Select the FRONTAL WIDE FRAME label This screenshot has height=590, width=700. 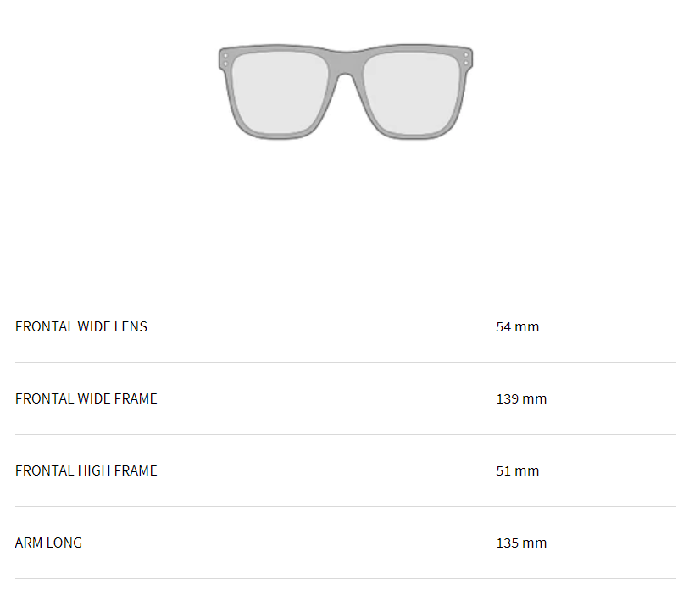86,398
